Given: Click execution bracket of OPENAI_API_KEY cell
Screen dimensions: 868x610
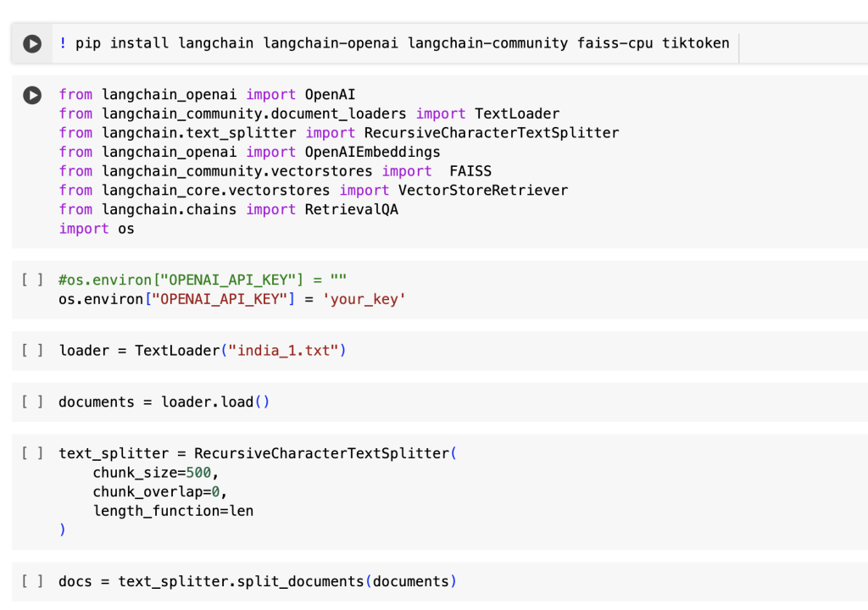Looking at the screenshot, I should click(x=32, y=280).
